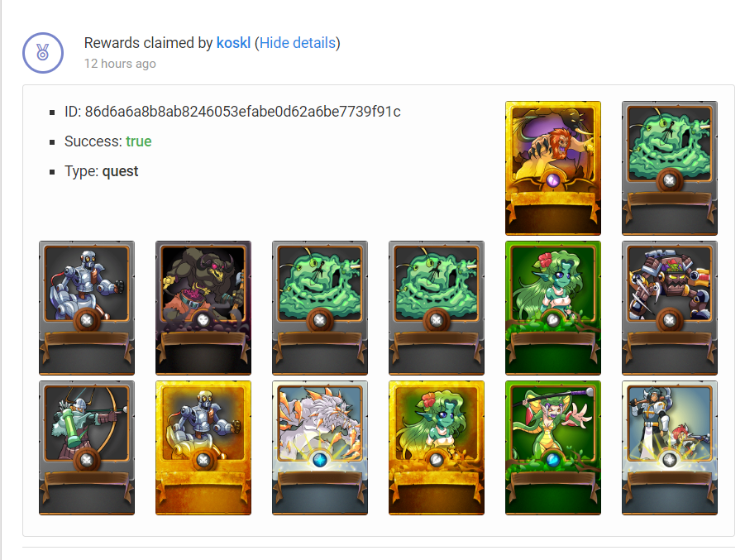Click the blue element badge on white beast card
The height and width of the screenshot is (560, 745).
[x=320, y=460]
